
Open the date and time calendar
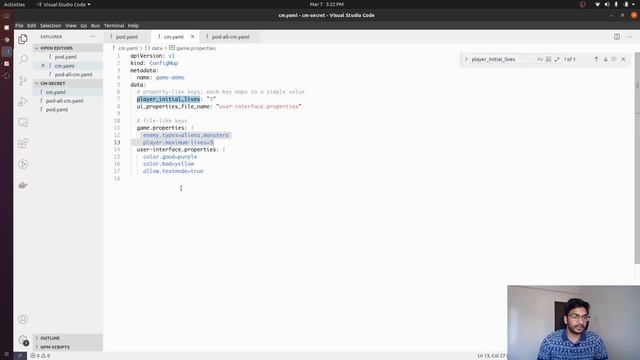point(327,4)
